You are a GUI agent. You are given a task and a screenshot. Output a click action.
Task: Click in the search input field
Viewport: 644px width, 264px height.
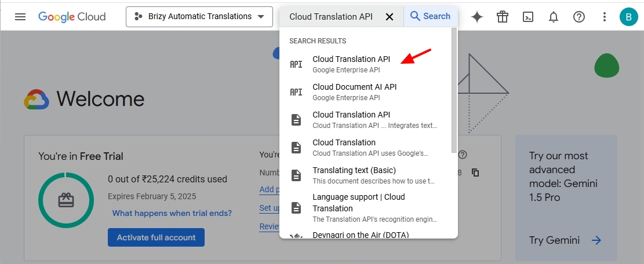coord(331,17)
